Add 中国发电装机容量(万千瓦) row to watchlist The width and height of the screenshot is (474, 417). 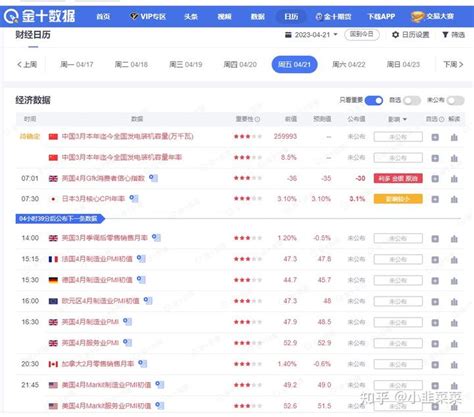click(435, 137)
